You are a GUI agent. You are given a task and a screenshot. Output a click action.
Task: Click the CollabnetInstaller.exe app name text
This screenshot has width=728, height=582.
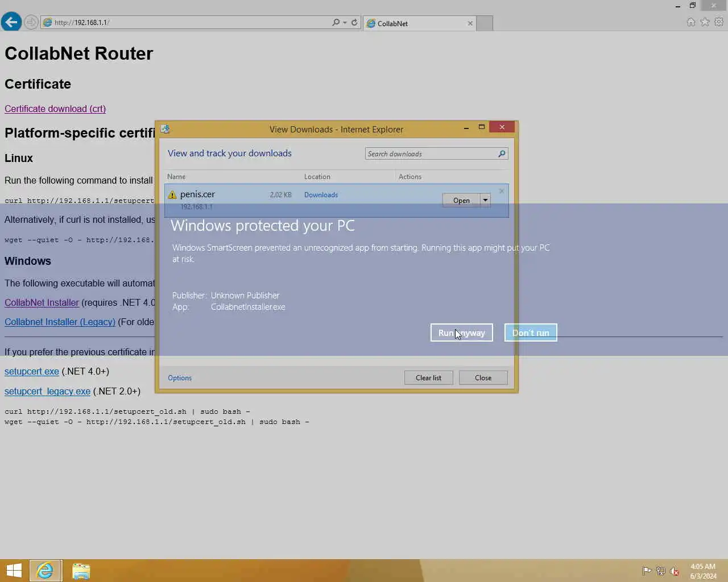pyautogui.click(x=248, y=307)
